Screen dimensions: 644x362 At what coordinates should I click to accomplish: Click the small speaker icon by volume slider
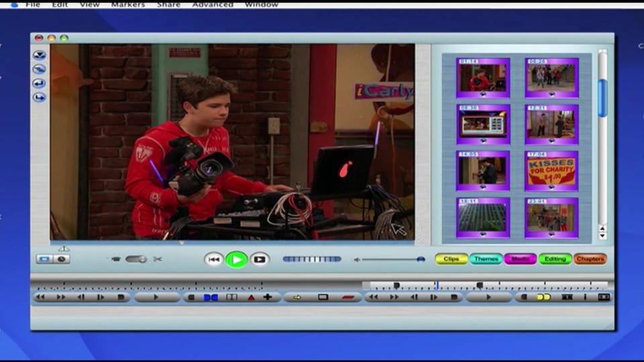(x=357, y=259)
